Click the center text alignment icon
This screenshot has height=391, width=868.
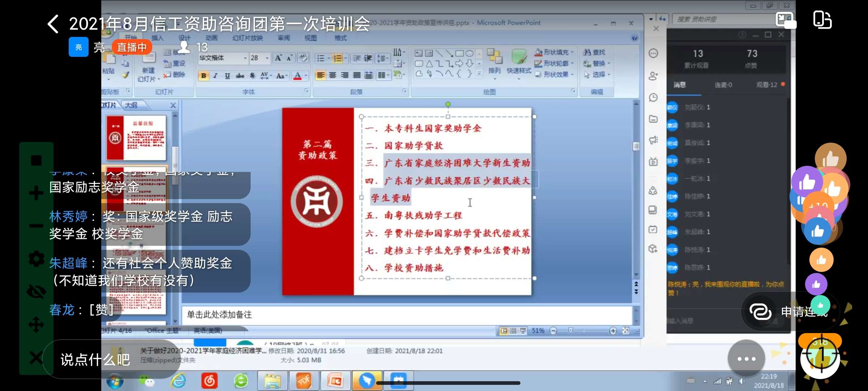(x=332, y=75)
